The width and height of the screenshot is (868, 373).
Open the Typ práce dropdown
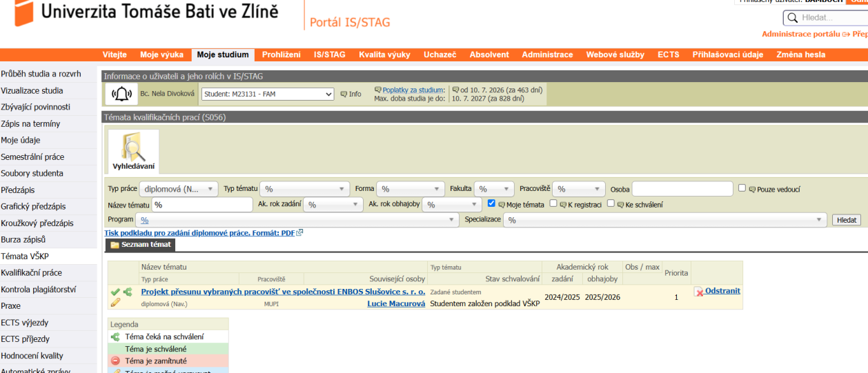[x=179, y=189]
